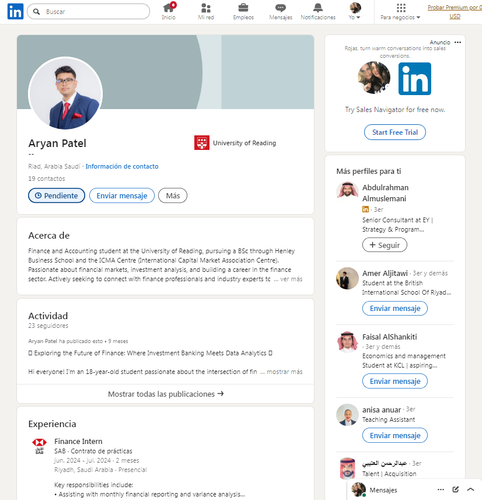482x500 pixels.
Task: Open University of Reading logo
Action: coord(202,143)
